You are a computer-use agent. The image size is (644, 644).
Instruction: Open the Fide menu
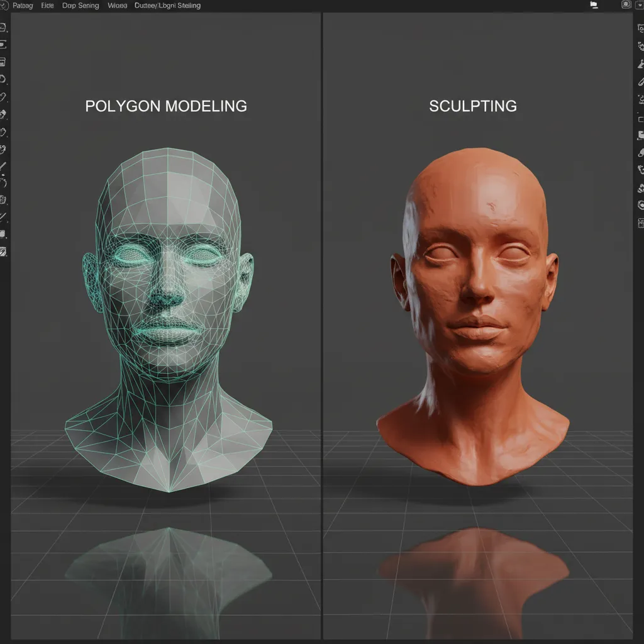[x=48, y=6]
